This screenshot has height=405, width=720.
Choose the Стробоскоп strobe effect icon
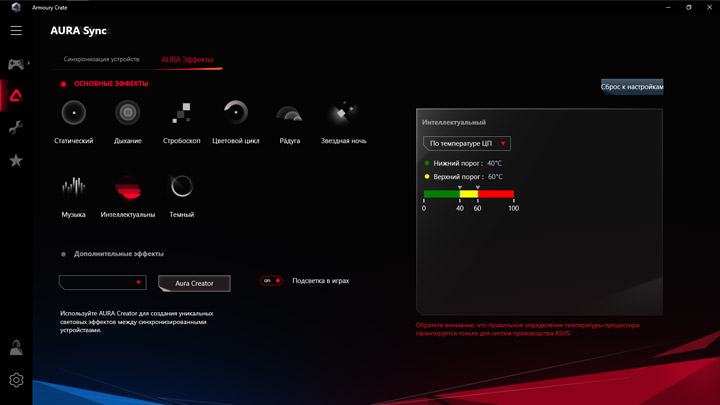tap(182, 112)
